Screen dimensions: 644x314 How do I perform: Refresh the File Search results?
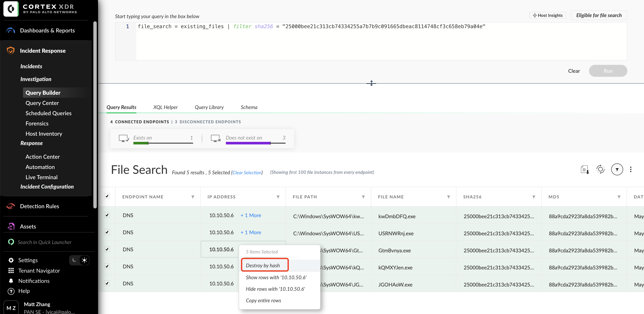(x=600, y=170)
